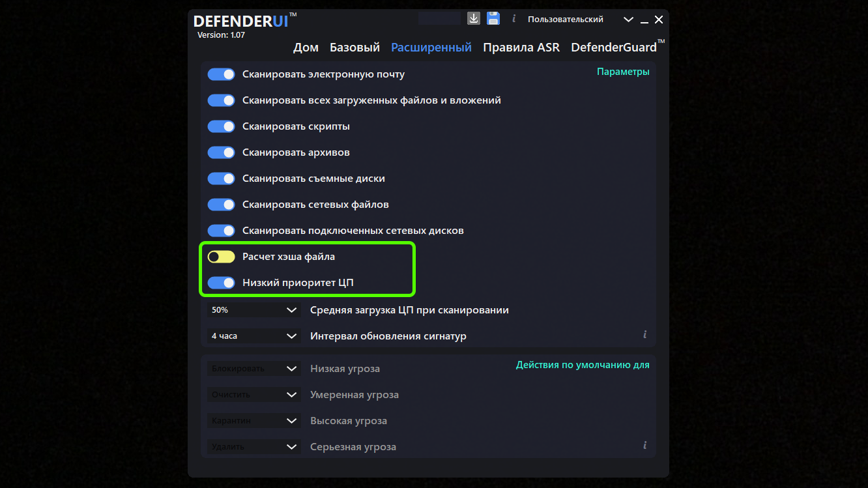Click the download/import settings icon
This screenshot has height=488, width=868.
pyautogui.click(x=474, y=19)
